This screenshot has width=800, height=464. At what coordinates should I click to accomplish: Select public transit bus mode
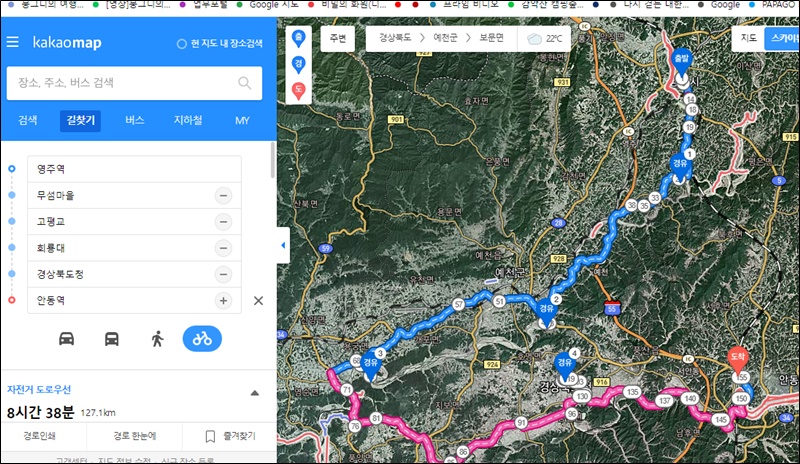pos(112,339)
